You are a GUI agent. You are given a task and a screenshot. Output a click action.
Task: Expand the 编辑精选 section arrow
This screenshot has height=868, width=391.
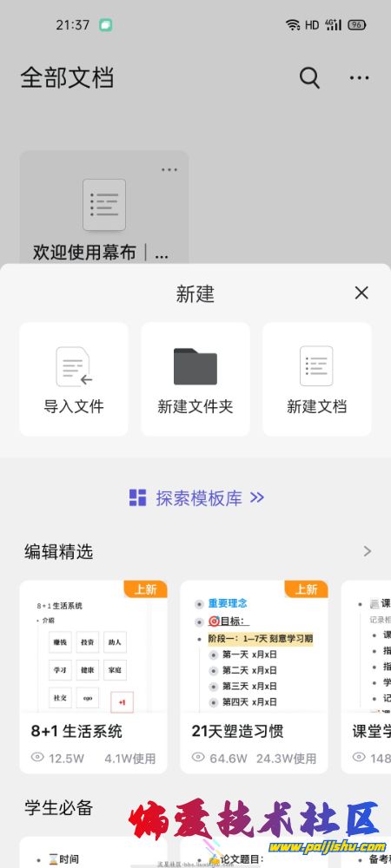pos(368,551)
